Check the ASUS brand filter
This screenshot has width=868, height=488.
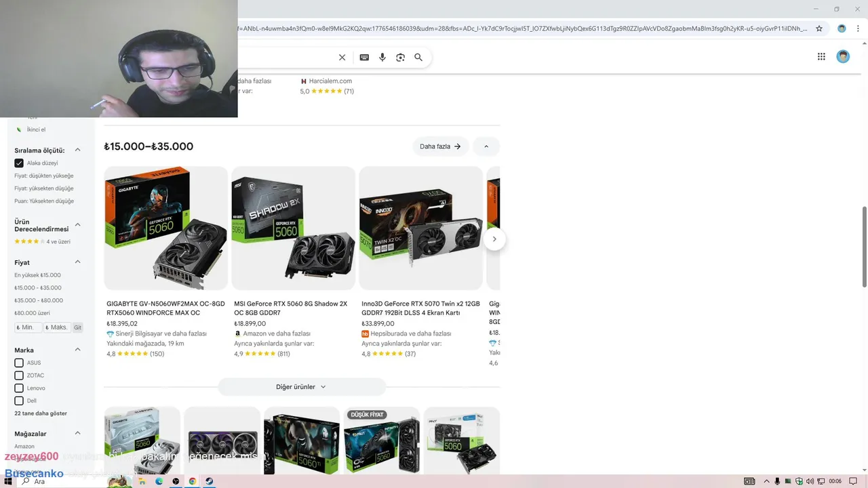[x=19, y=363]
